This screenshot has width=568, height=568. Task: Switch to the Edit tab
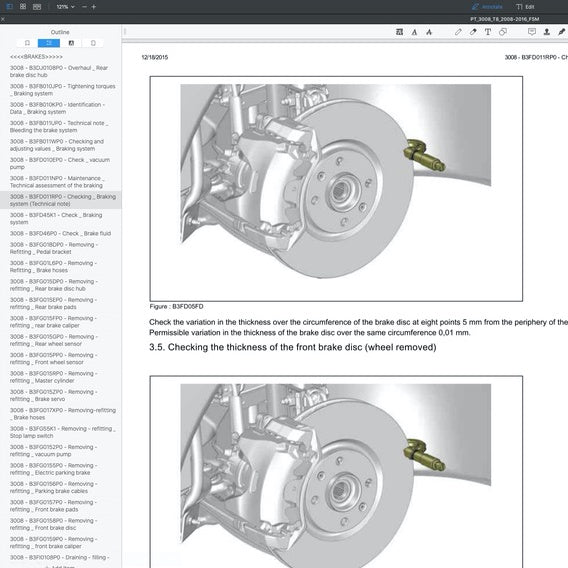click(x=526, y=7)
